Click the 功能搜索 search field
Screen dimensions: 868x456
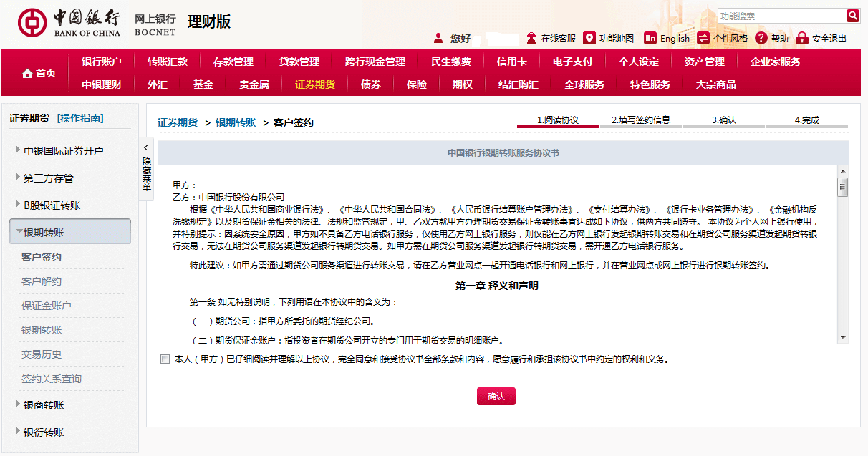click(x=782, y=16)
